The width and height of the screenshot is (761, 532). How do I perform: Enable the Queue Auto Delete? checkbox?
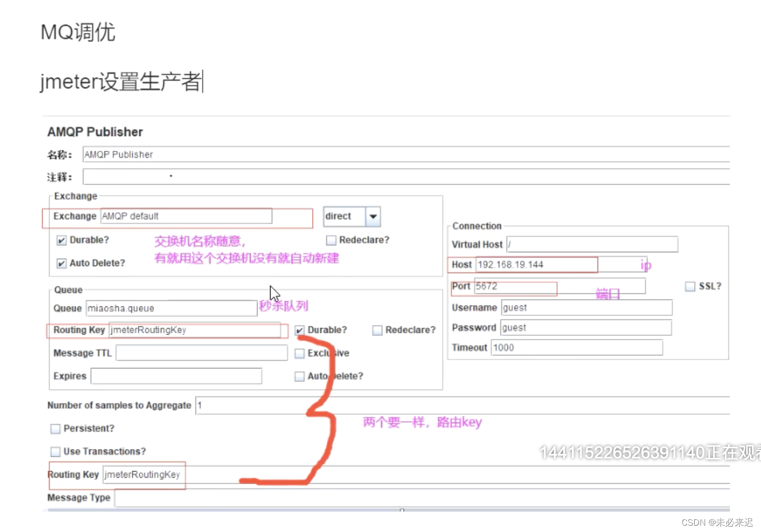coord(300,376)
